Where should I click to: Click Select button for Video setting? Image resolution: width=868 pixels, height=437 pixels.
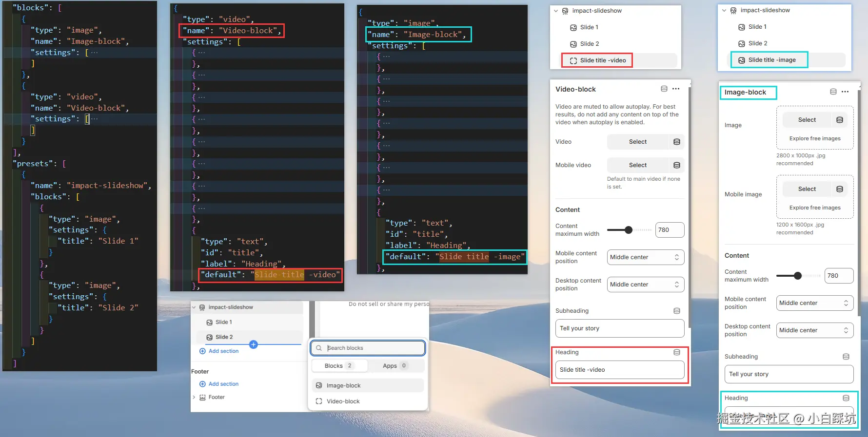coord(637,142)
